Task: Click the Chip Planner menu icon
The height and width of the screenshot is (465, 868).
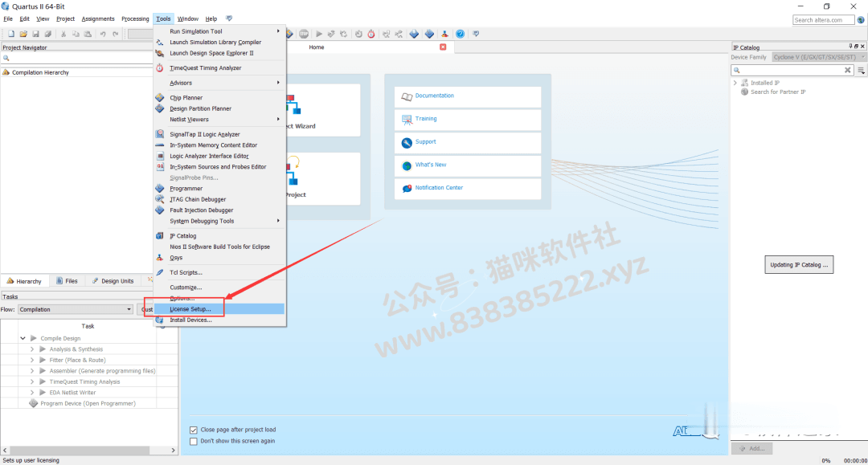Action: pyautogui.click(x=159, y=97)
